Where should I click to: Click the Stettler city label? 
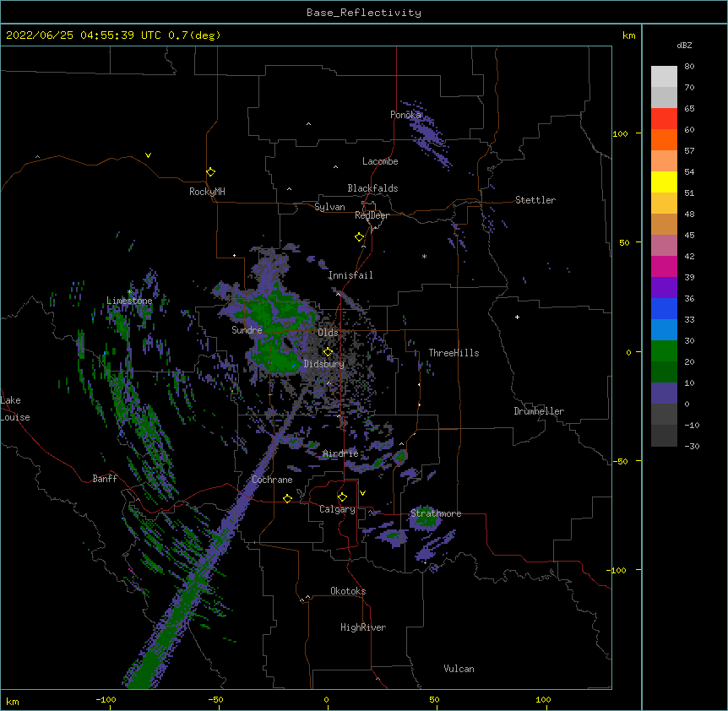(535, 200)
